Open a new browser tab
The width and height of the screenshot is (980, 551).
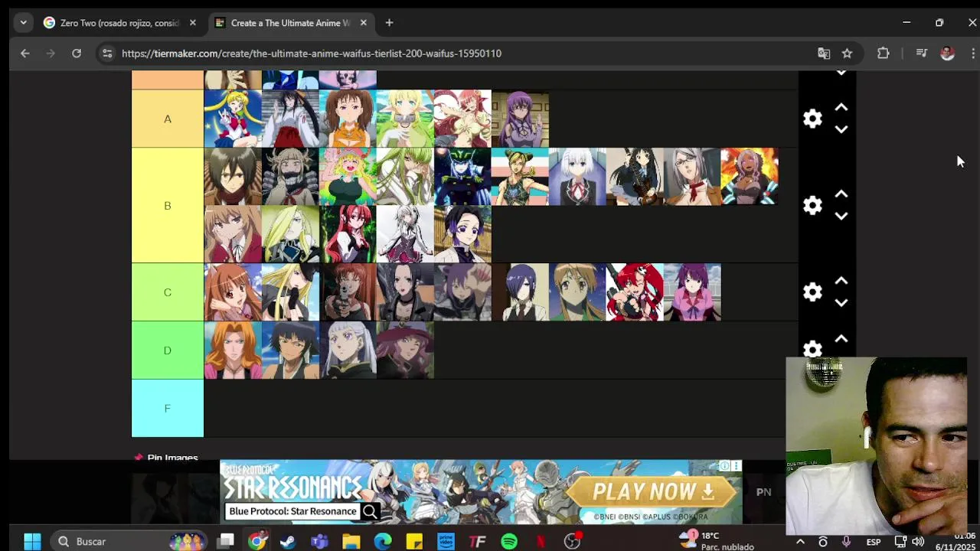389,23
